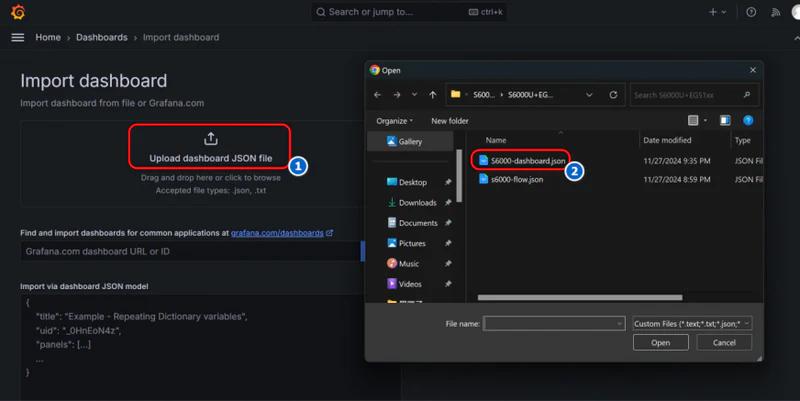
Task: Open Videos quick access folder
Action: point(410,284)
